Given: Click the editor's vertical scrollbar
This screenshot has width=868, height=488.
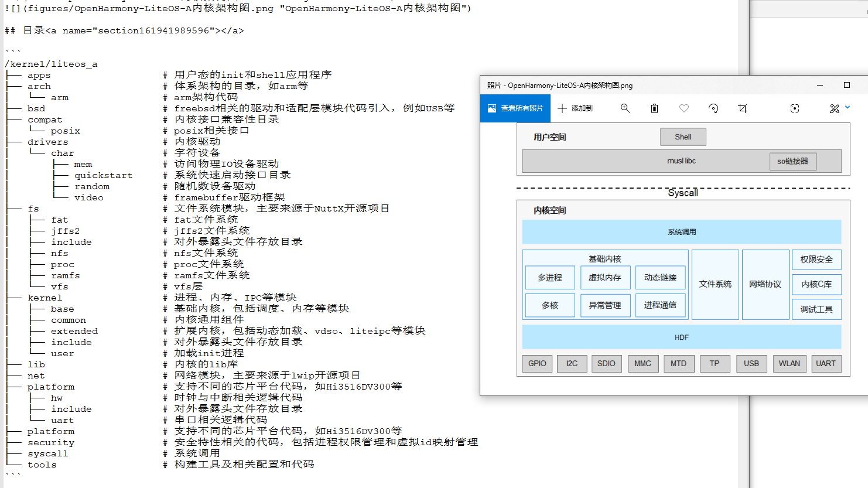Looking at the screenshot, I should pyautogui.click(x=743, y=244).
